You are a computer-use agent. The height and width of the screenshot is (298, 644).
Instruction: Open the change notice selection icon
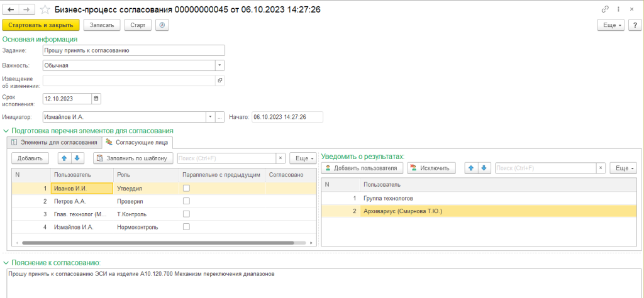pyautogui.click(x=219, y=80)
